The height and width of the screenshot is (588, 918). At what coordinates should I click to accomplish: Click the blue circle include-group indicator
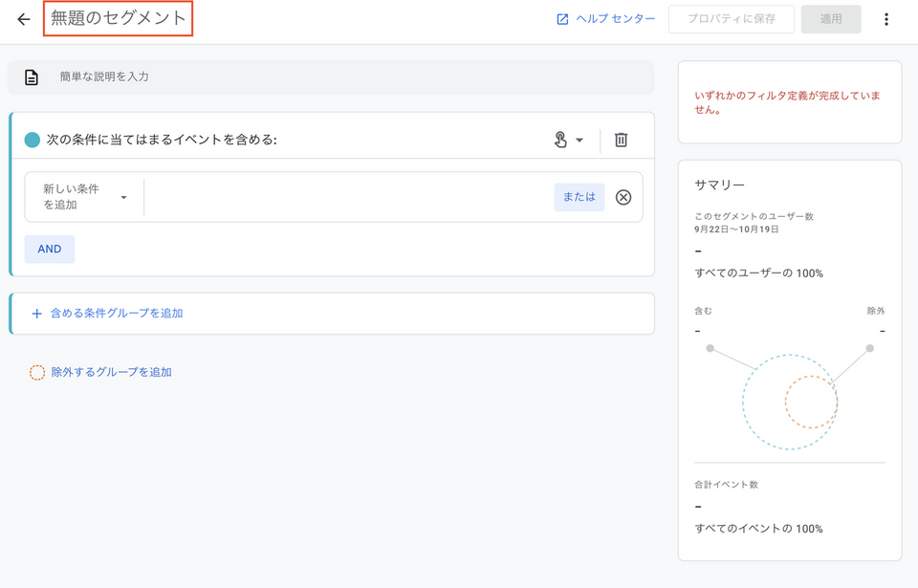tap(33, 141)
